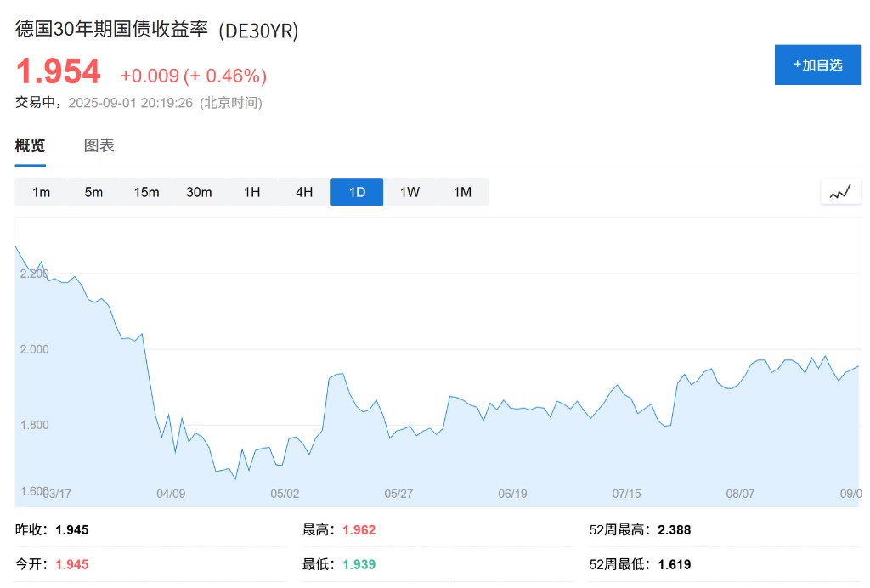Click the title 德国30年期国债收益率
This screenshot has width=870, height=588.
(x=111, y=29)
